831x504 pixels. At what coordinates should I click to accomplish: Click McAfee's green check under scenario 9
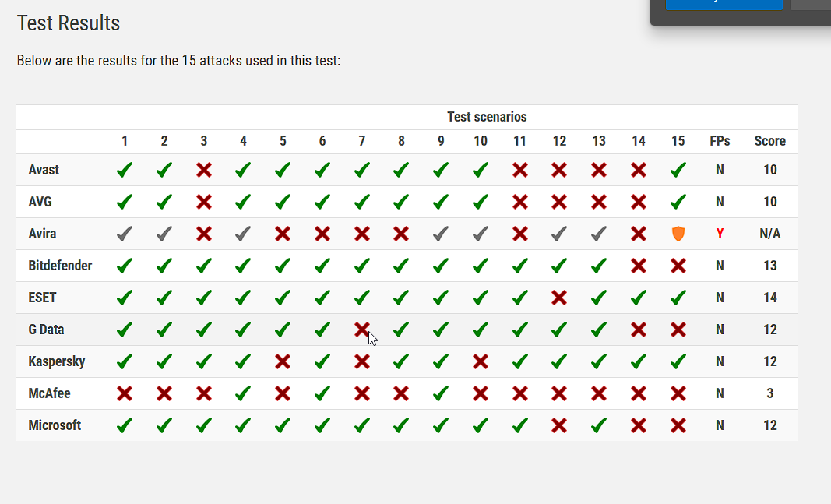[x=441, y=393]
